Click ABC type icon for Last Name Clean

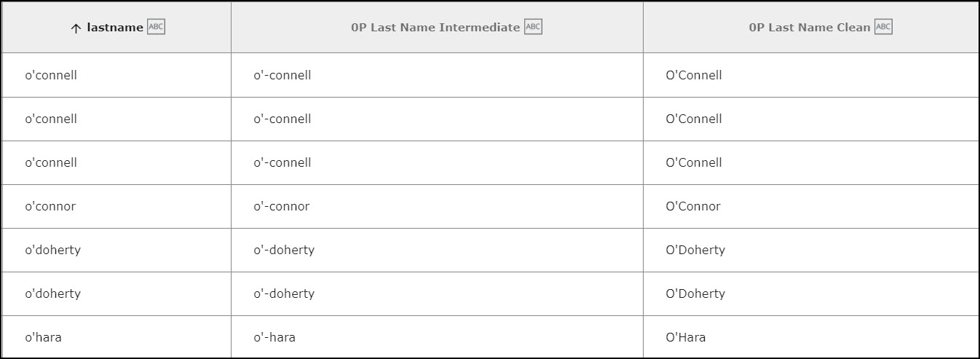[x=883, y=27]
